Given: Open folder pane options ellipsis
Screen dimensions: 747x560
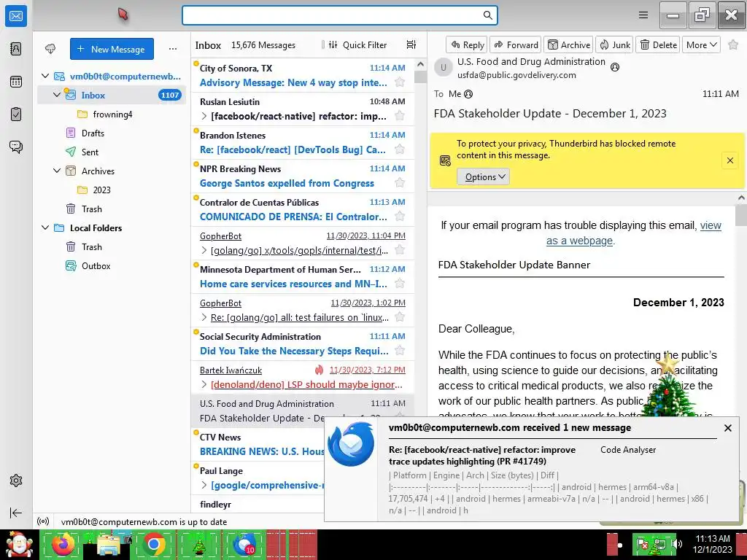Looking at the screenshot, I should pyautogui.click(x=172, y=49).
